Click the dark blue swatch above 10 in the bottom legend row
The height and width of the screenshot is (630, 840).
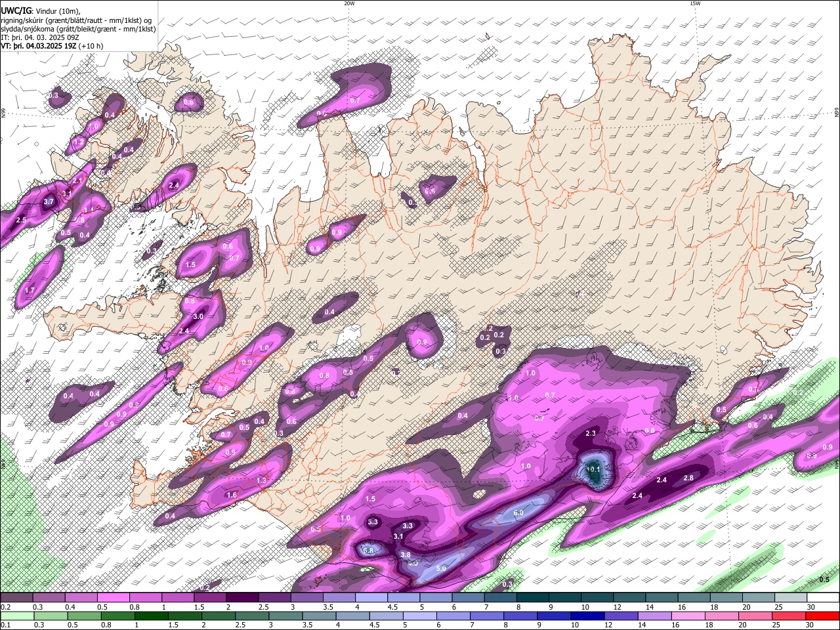(x=587, y=616)
